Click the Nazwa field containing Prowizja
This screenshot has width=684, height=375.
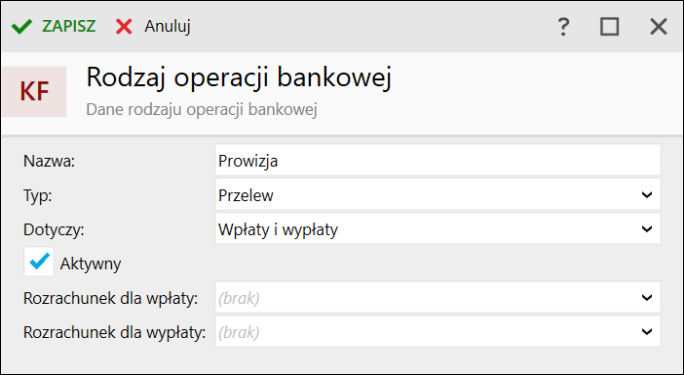pos(438,160)
